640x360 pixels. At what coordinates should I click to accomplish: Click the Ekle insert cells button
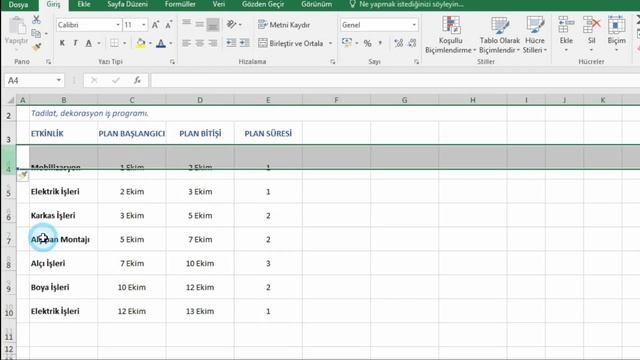[x=566, y=34]
